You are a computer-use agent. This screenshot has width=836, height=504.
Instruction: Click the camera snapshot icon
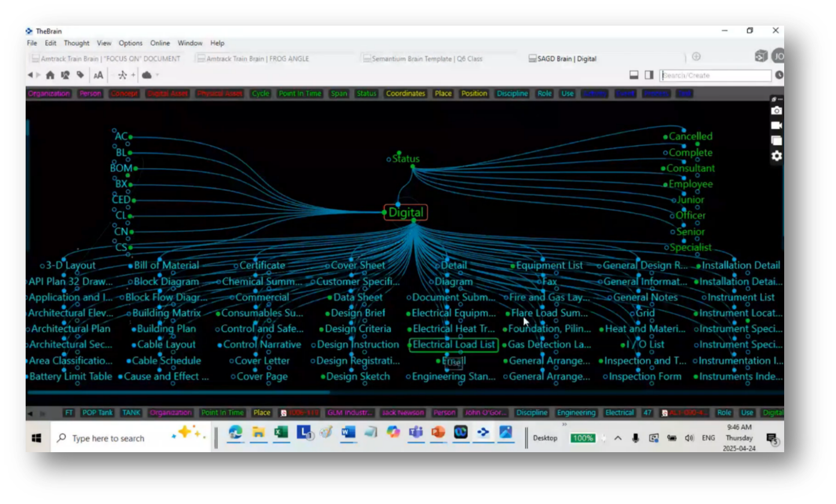(776, 111)
